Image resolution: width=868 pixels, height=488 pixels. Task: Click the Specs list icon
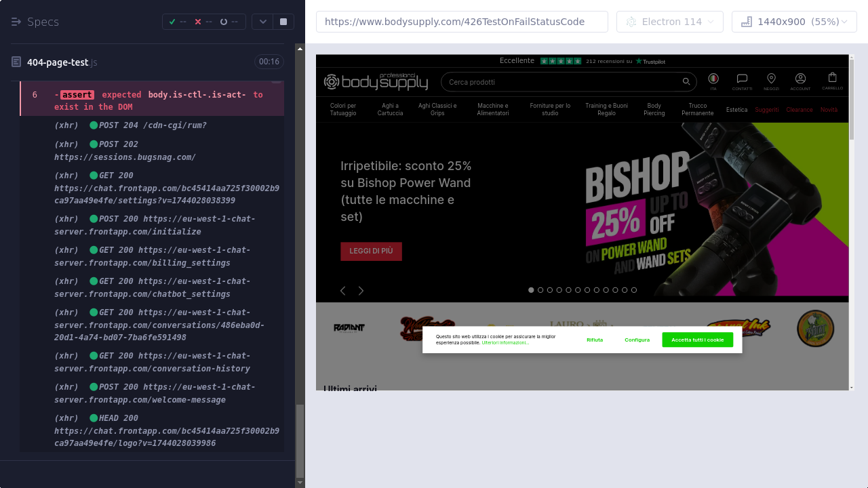(x=16, y=22)
